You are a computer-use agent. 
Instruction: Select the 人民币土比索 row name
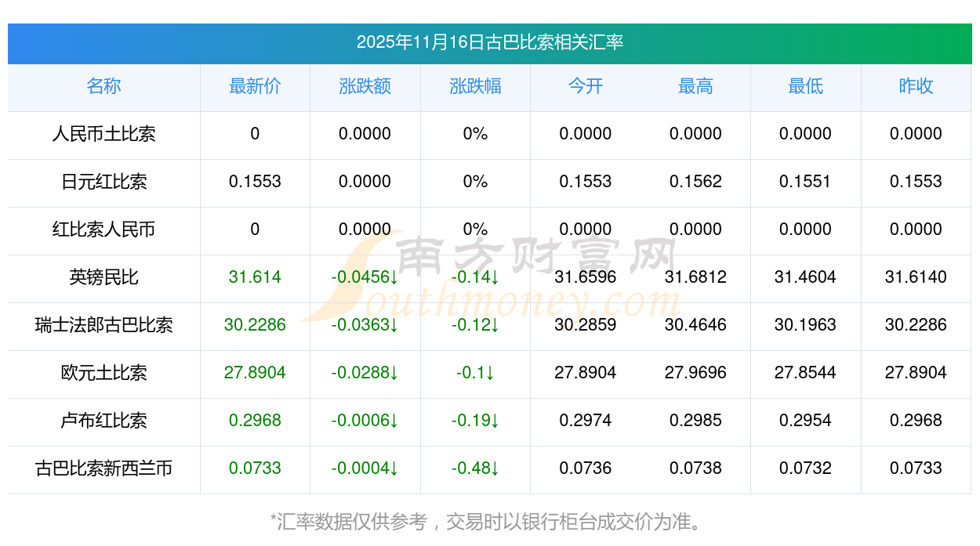coord(103,134)
